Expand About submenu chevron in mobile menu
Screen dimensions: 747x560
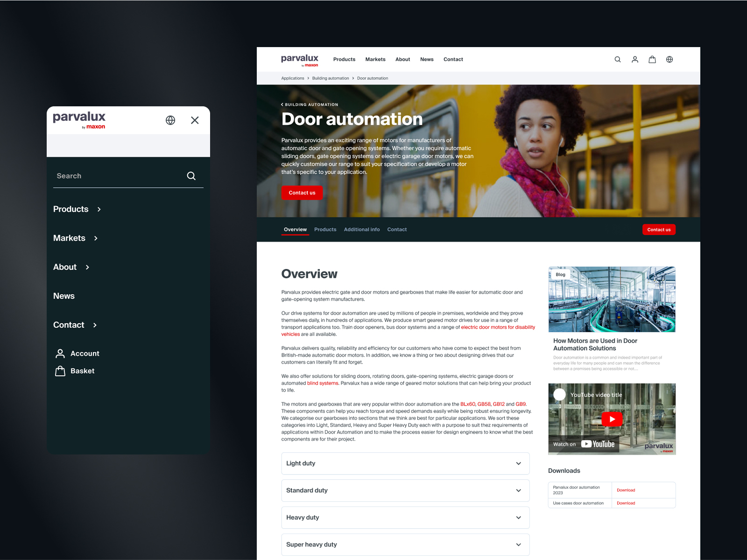87,267
